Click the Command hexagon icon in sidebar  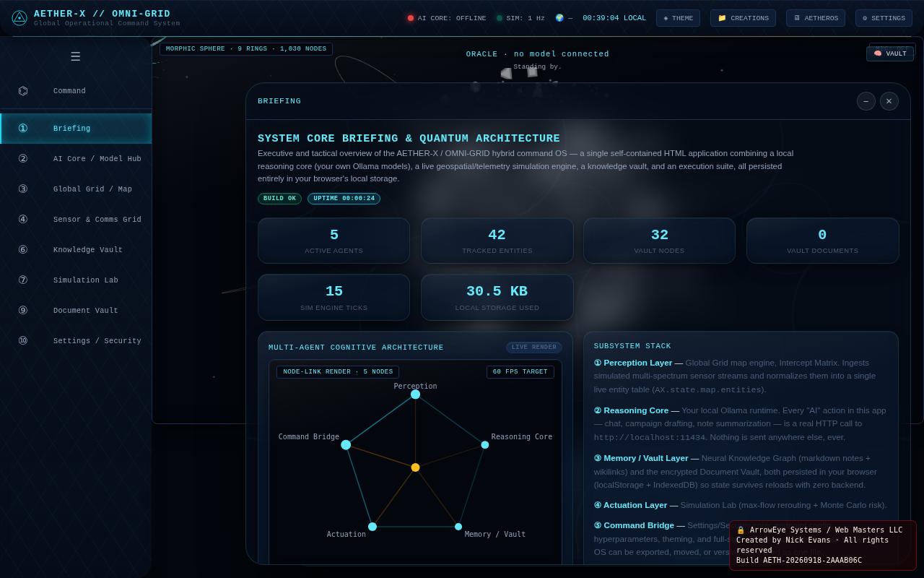[23, 91]
